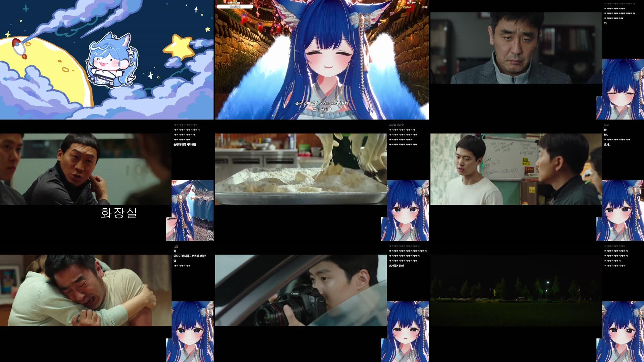Click the VTuber avatar beside the night field

(620, 331)
